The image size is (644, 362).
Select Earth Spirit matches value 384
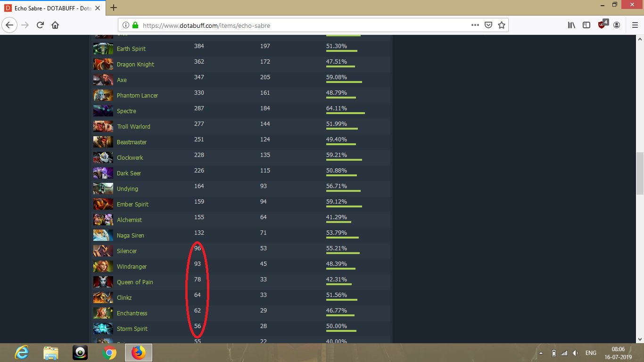click(x=199, y=46)
